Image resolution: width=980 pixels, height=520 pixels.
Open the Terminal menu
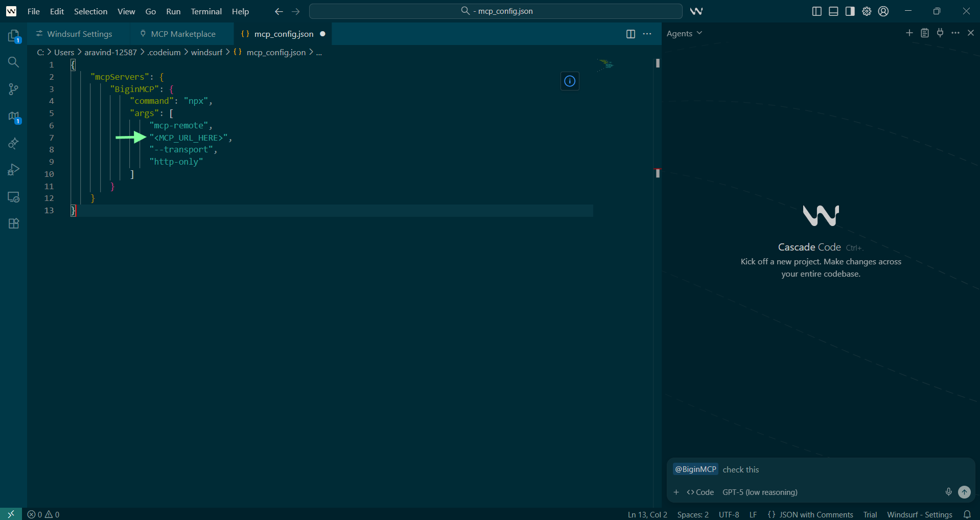pyautogui.click(x=206, y=11)
